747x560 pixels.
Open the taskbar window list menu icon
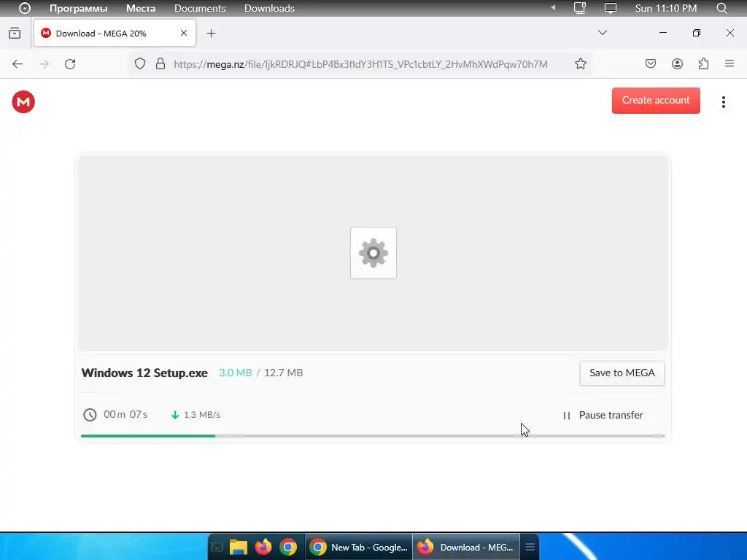tap(530, 547)
